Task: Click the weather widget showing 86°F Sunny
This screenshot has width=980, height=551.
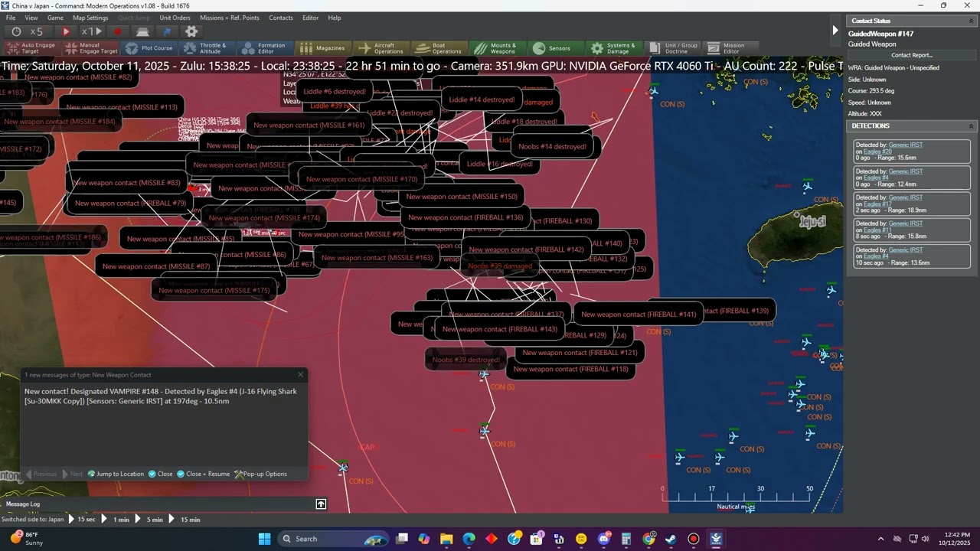Action: 27,539
